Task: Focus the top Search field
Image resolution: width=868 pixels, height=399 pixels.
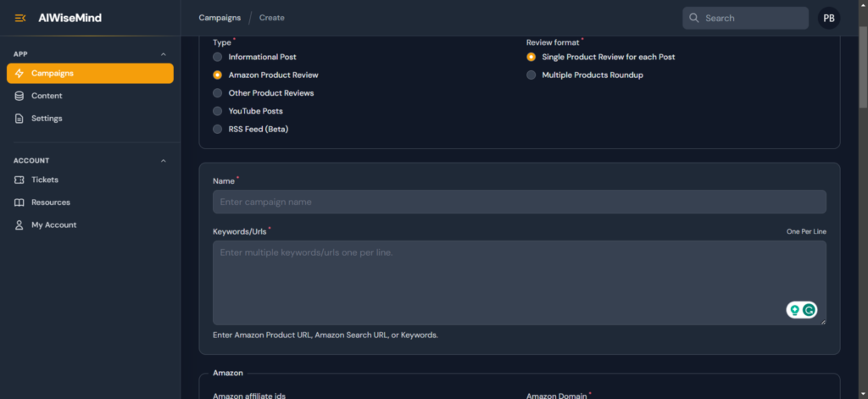Action: tap(745, 19)
